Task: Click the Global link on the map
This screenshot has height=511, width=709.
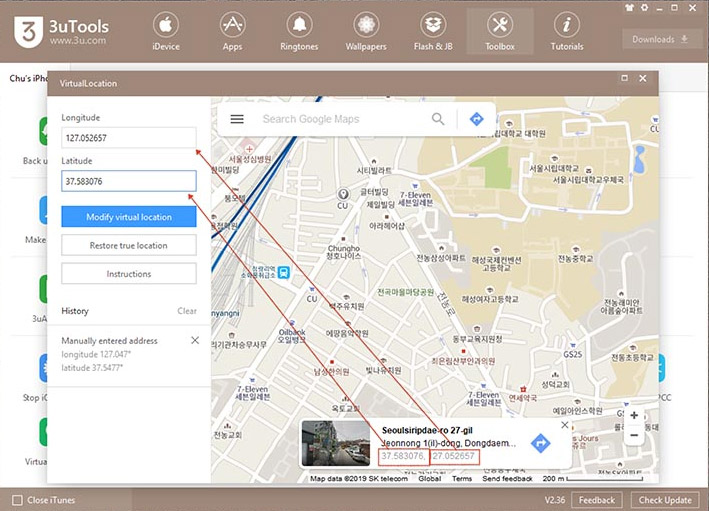Action: [x=430, y=478]
